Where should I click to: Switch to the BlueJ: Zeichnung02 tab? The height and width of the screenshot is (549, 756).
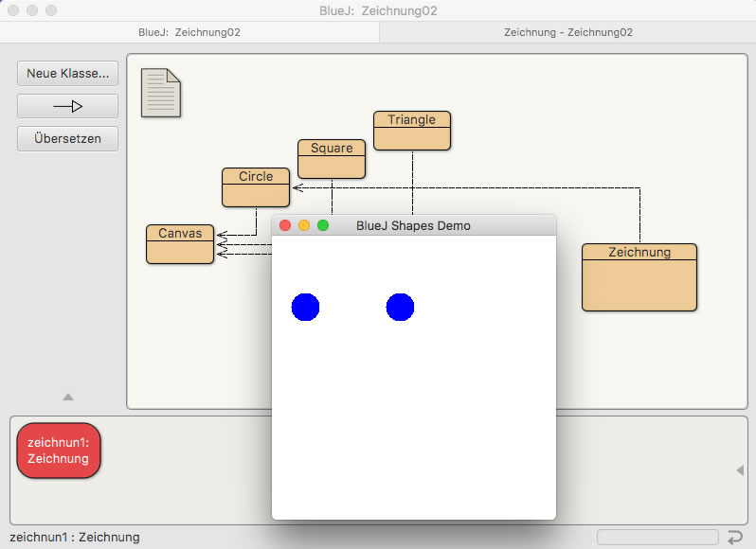tap(189, 31)
